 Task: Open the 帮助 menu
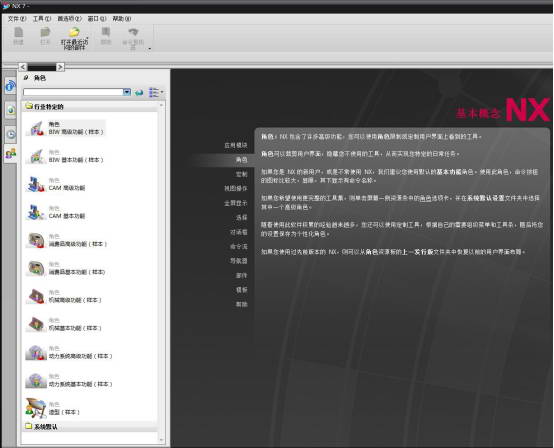[x=122, y=19]
